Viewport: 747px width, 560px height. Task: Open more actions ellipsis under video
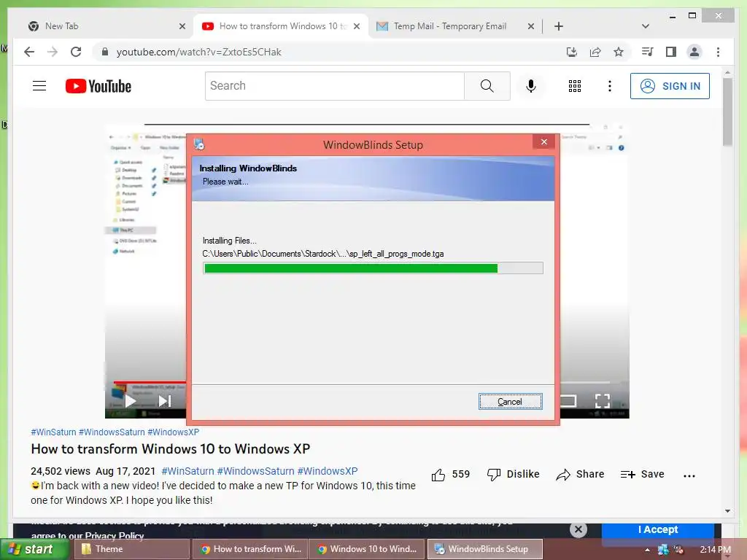(689, 475)
